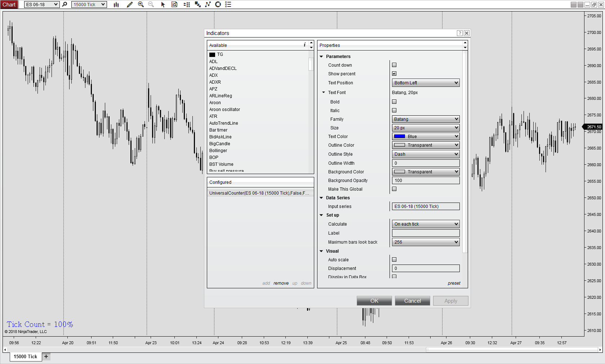Open the 15000 Tick interval dropdown
The image size is (605, 364).
(x=89, y=4)
